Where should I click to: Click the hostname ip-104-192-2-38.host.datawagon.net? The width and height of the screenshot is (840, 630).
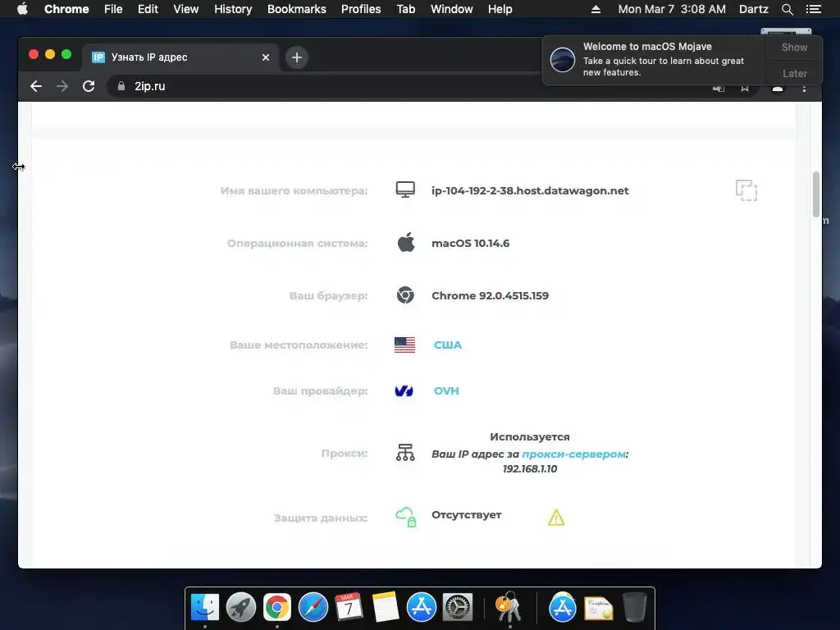point(530,190)
